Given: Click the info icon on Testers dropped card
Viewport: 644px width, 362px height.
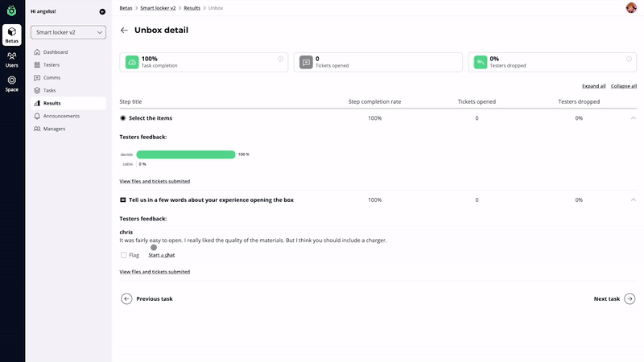Looking at the screenshot, I should click(x=630, y=59).
